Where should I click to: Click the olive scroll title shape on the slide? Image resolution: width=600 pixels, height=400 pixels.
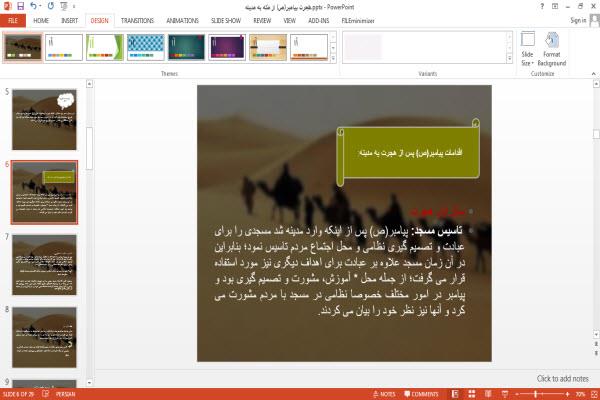click(408, 152)
